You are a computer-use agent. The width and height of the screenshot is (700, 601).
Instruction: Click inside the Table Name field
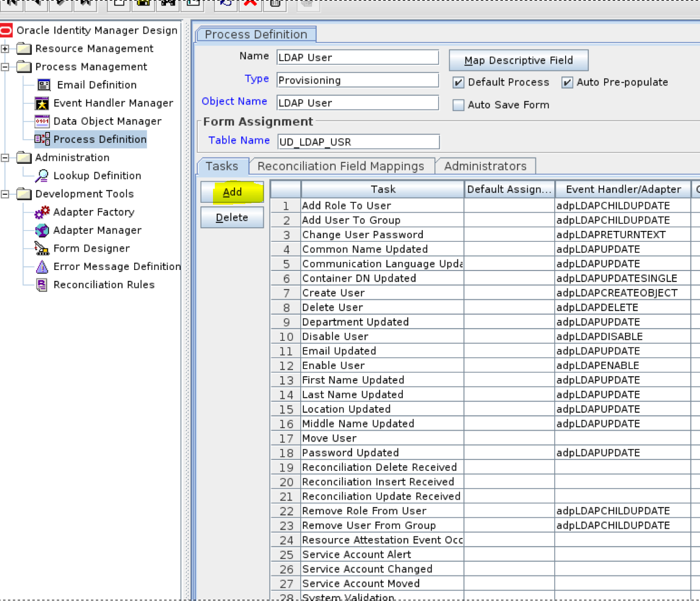point(358,141)
